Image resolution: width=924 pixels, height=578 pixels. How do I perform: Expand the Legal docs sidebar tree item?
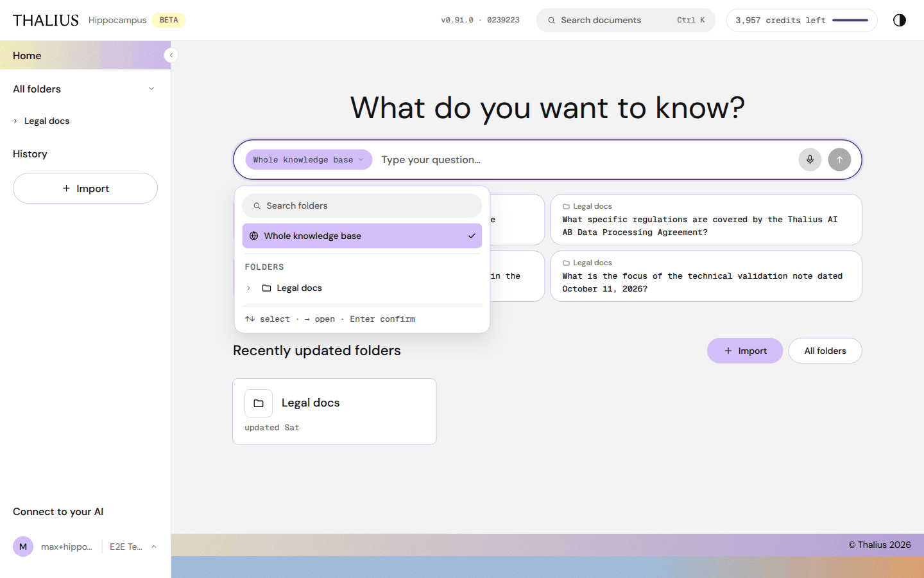point(15,121)
